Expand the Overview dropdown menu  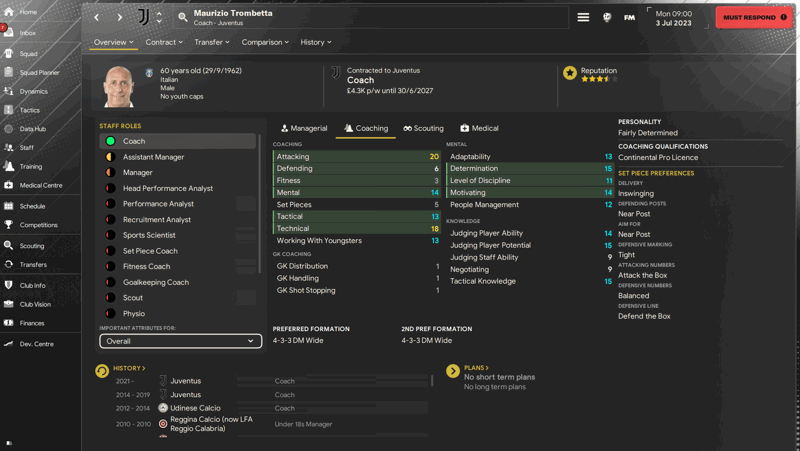click(113, 42)
